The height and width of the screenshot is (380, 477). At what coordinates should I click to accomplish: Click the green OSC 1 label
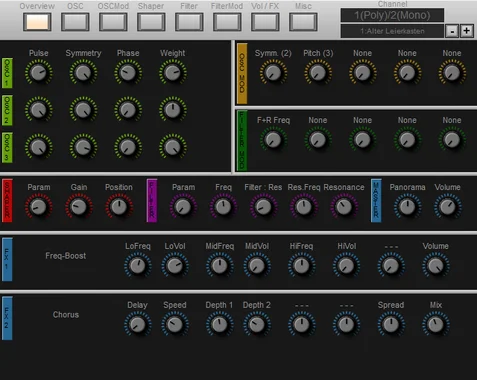point(7,73)
